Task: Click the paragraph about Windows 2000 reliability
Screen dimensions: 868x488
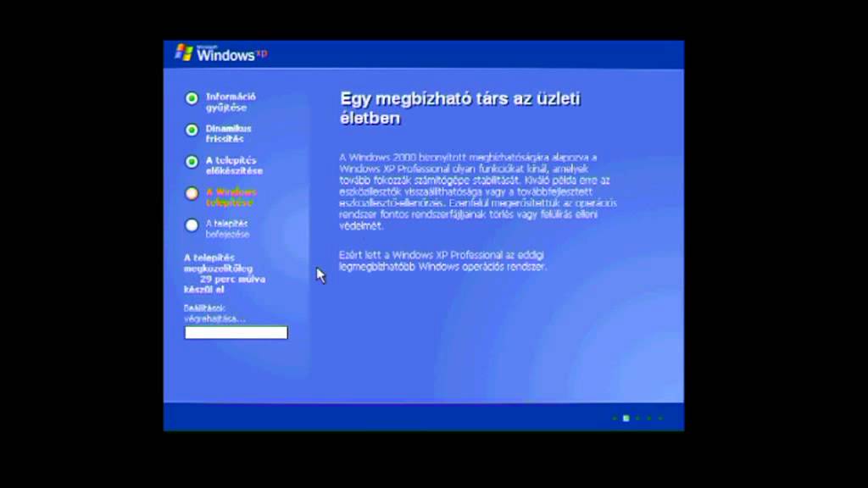Action: 478,191
